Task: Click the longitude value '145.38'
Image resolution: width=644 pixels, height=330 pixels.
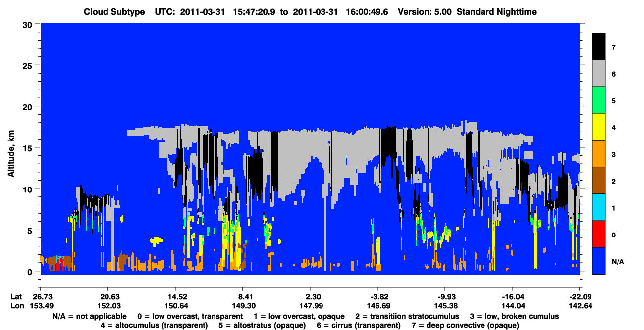Action: tap(445, 306)
